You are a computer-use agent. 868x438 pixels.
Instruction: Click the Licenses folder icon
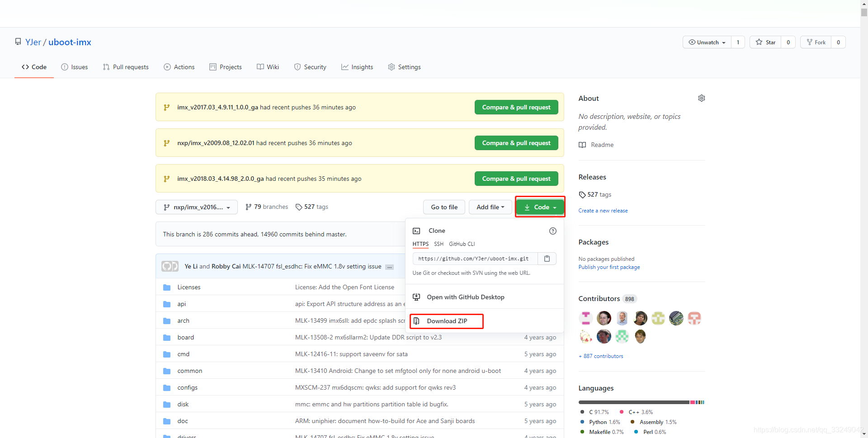point(167,287)
